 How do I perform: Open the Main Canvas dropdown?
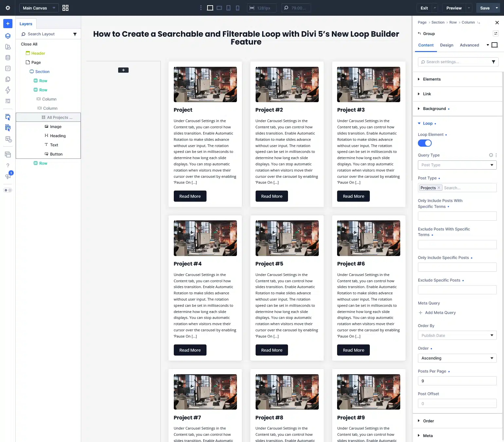tap(39, 8)
